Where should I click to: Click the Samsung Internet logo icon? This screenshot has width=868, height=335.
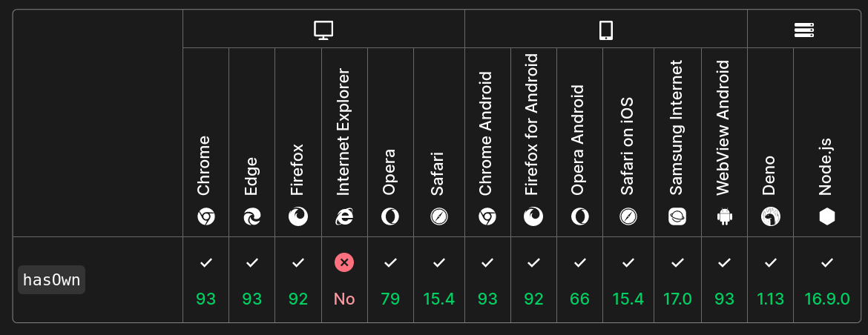677,216
